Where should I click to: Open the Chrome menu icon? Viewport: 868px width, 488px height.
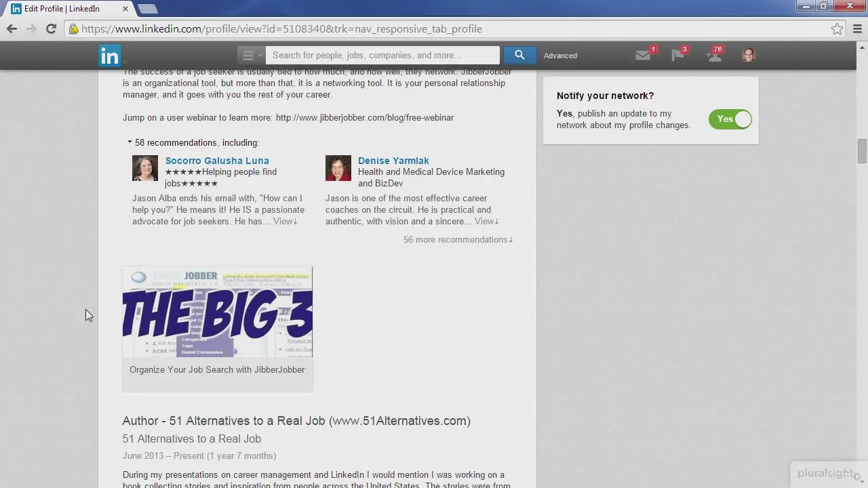858,29
